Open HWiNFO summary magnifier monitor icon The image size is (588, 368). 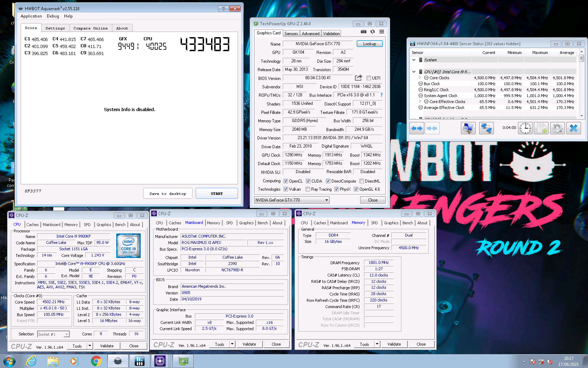[468, 128]
